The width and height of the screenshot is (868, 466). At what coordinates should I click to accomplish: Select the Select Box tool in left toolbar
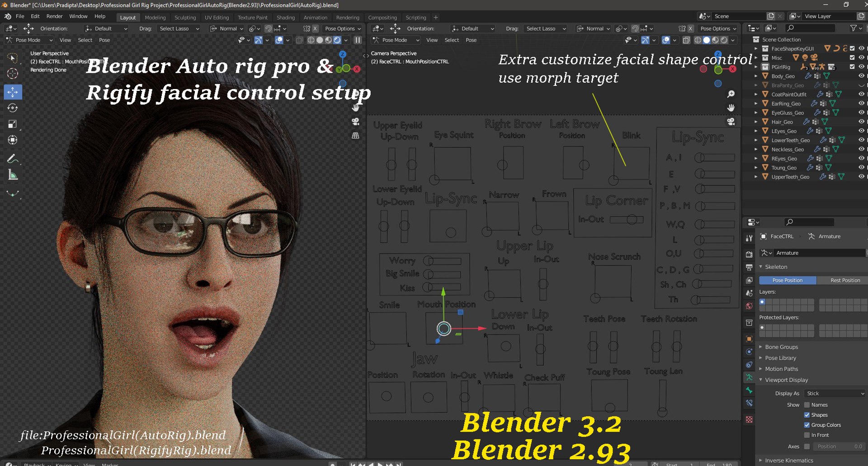(13, 58)
